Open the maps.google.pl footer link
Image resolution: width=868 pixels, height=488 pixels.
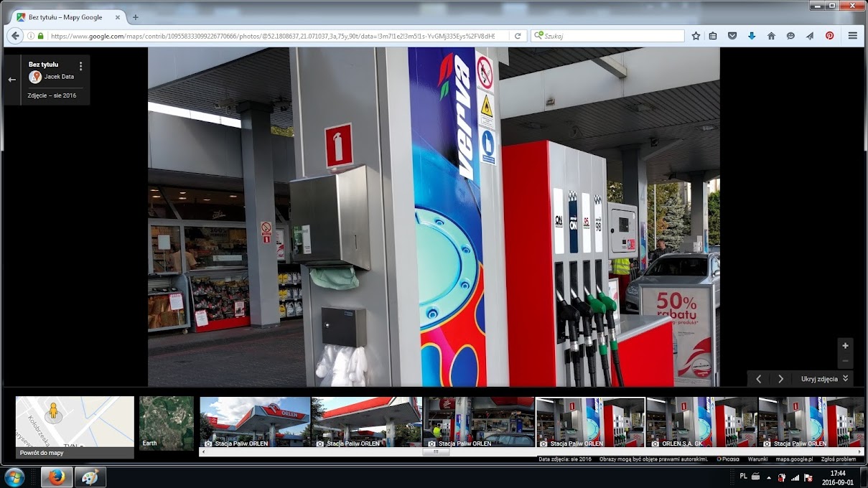coord(794,459)
